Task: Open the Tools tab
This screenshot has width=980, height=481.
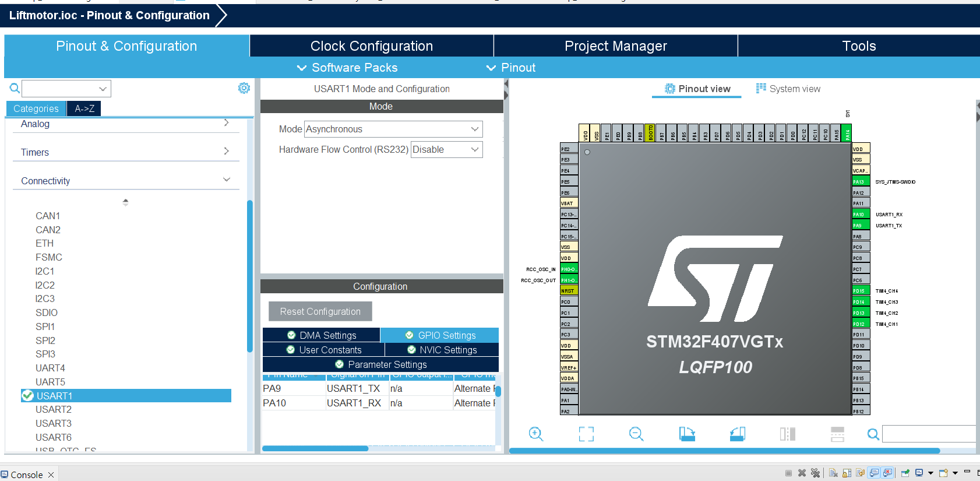Action: point(859,46)
